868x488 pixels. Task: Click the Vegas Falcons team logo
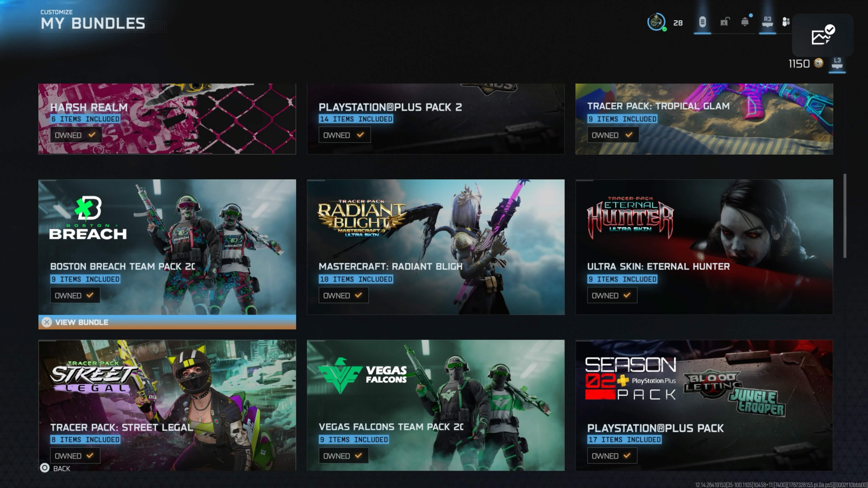pyautogui.click(x=363, y=375)
